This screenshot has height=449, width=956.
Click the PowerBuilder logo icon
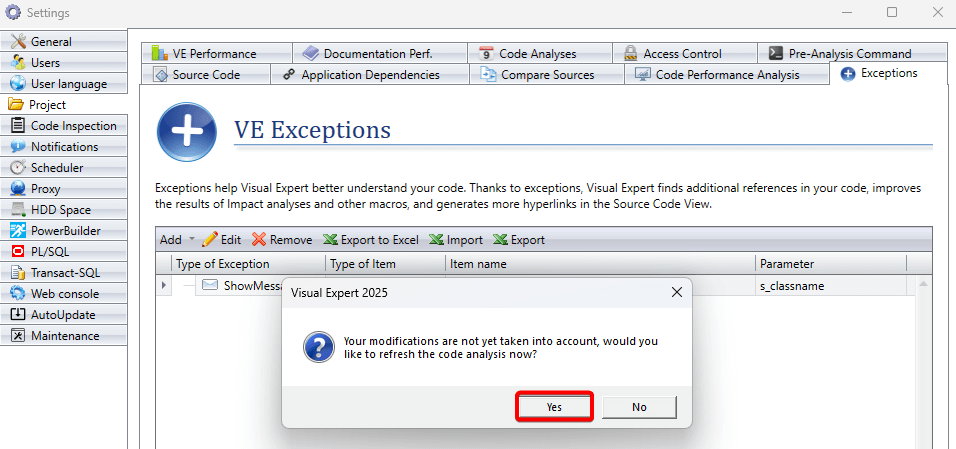(19, 231)
